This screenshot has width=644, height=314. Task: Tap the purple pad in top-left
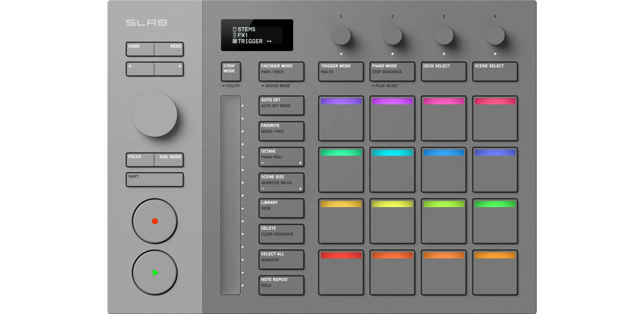tap(341, 118)
